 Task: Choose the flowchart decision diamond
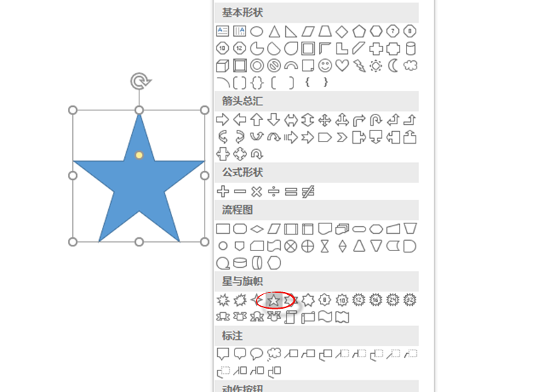tap(257, 229)
